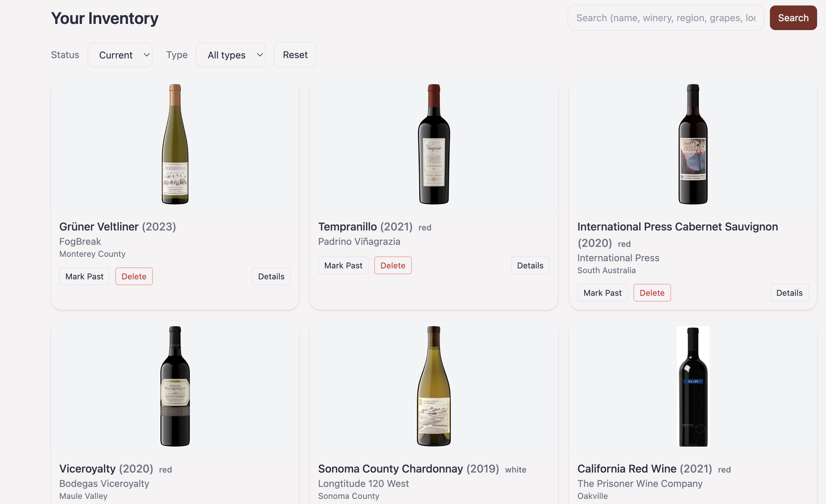
Task: Focus the inventory search field
Action: point(665,18)
